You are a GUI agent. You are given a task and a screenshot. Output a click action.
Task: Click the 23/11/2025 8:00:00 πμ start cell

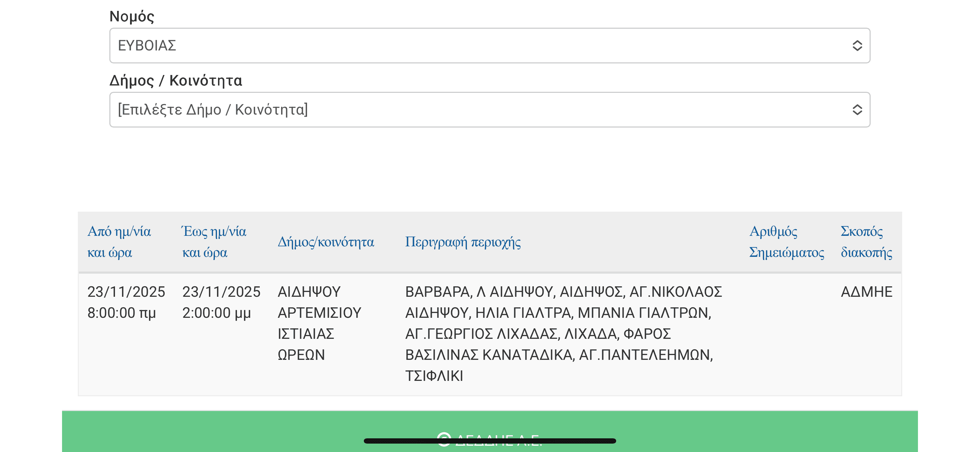(x=126, y=302)
